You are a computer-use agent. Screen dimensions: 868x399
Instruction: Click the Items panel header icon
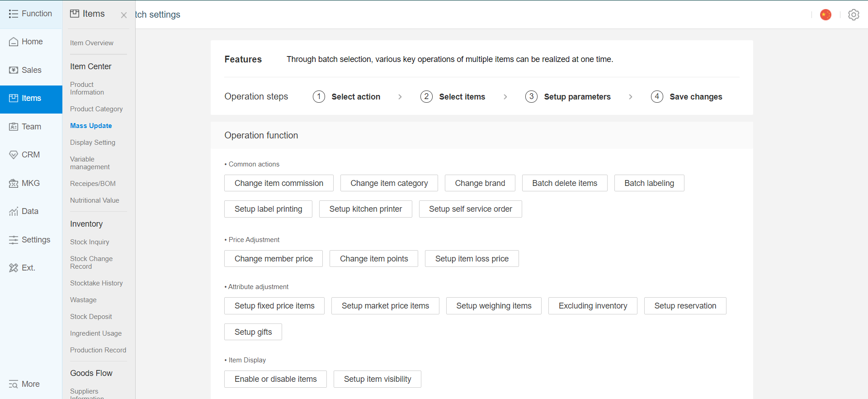coord(75,14)
